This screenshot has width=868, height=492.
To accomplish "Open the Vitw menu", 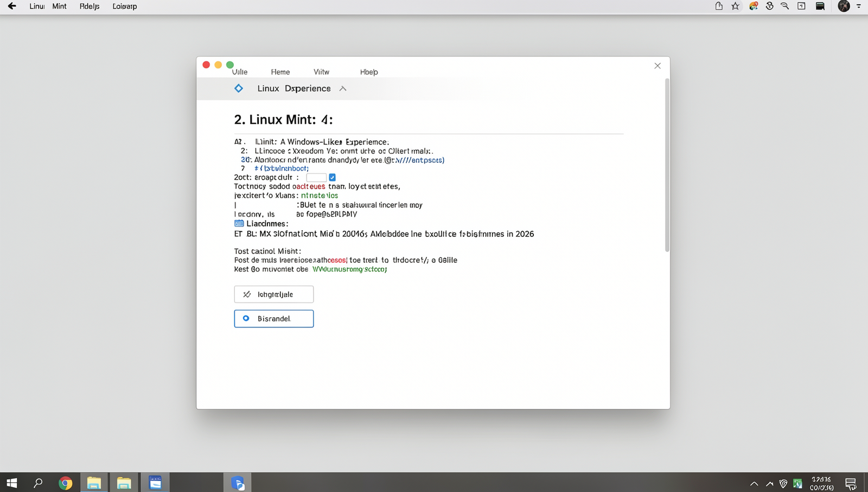I will tap(321, 72).
